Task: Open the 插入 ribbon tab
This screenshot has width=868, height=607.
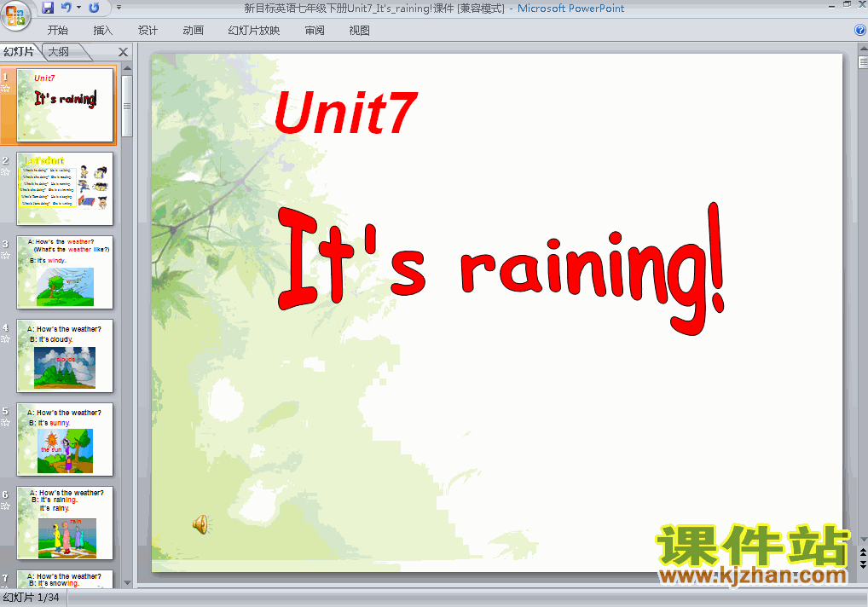Action: coord(102,31)
